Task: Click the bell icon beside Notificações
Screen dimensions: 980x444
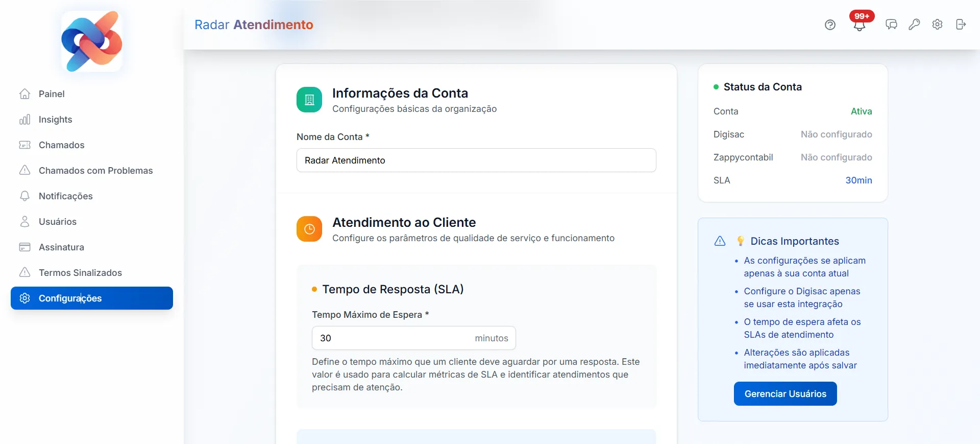Action: click(24, 196)
